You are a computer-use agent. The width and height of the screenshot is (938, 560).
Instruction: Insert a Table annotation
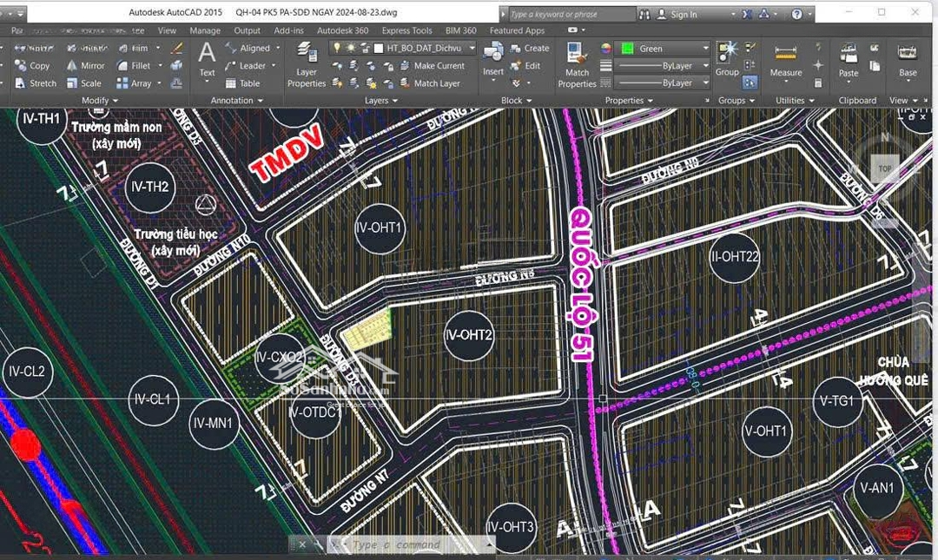click(242, 83)
